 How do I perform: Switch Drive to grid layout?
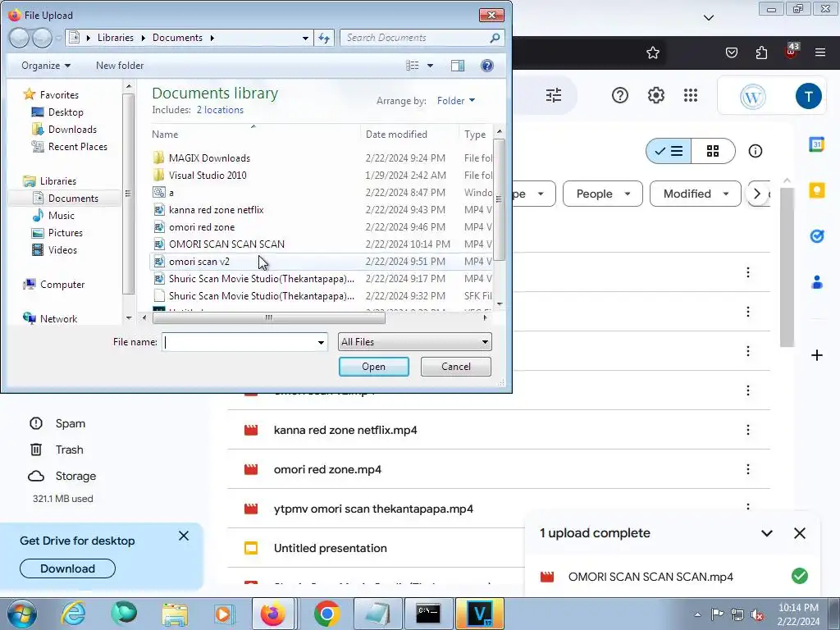tap(713, 151)
